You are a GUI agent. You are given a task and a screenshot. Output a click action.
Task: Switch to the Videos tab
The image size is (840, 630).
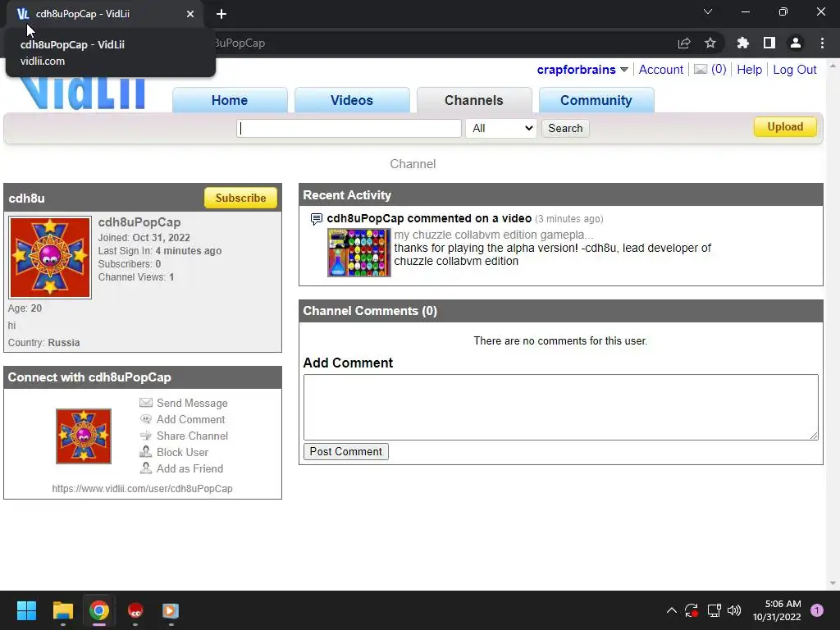351,100
